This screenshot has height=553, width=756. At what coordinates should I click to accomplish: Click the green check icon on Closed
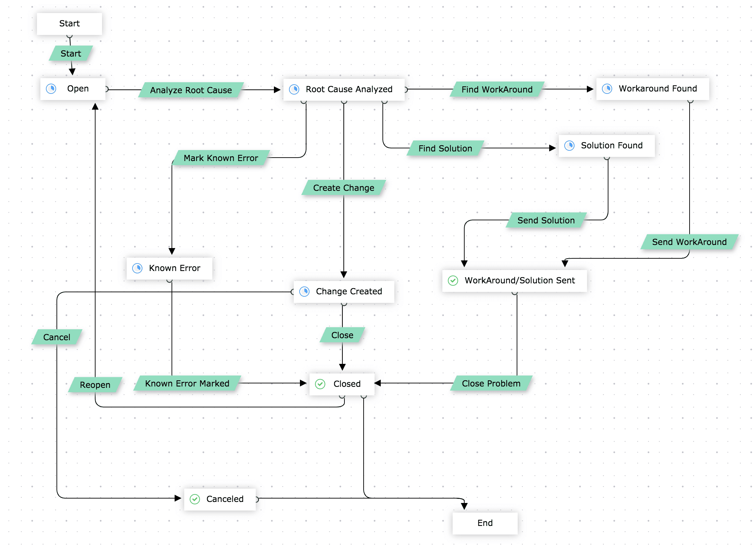[320, 384]
